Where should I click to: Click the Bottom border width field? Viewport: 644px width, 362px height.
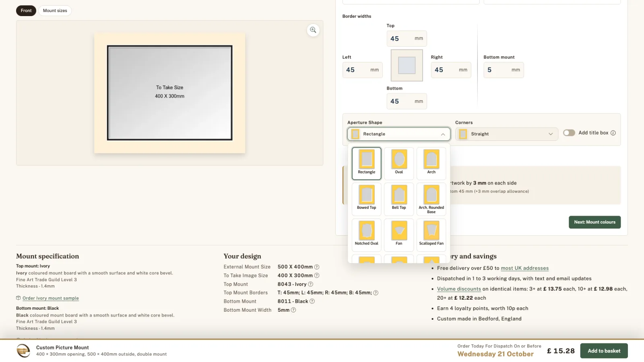tap(407, 101)
